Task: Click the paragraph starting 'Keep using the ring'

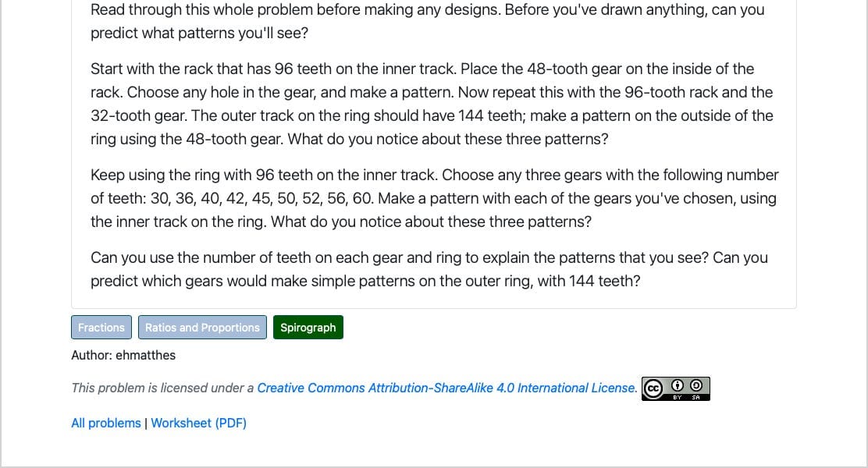Action: point(435,198)
